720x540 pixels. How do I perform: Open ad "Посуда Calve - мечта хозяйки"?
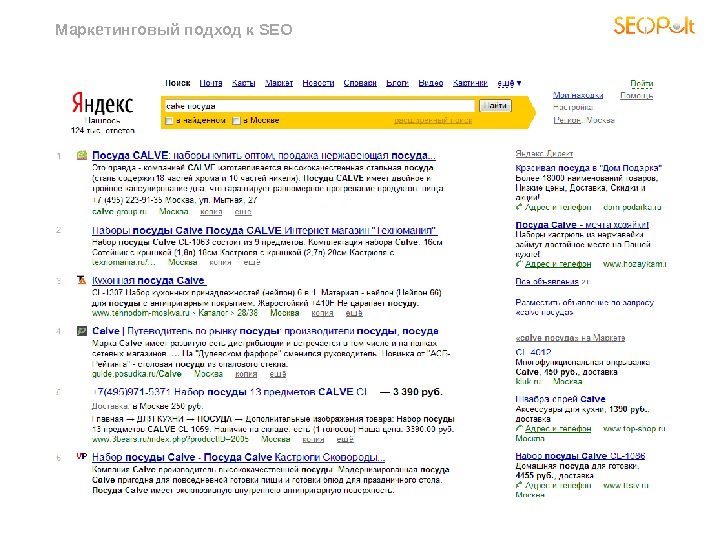click(582, 225)
